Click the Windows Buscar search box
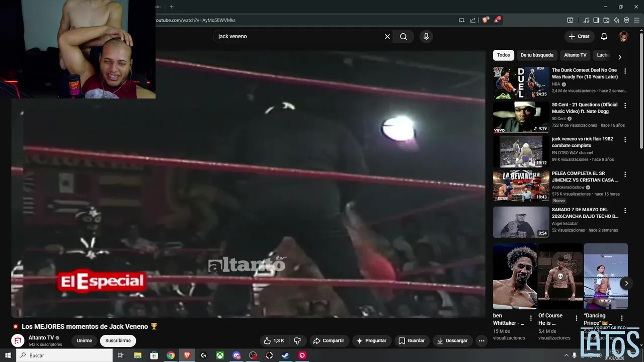This screenshot has width=644, height=362. tap(64, 355)
